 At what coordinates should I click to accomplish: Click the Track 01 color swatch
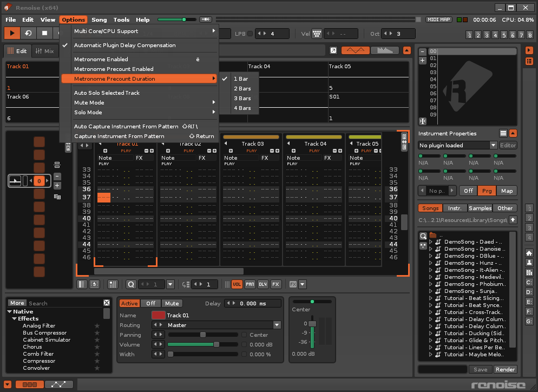coord(159,315)
